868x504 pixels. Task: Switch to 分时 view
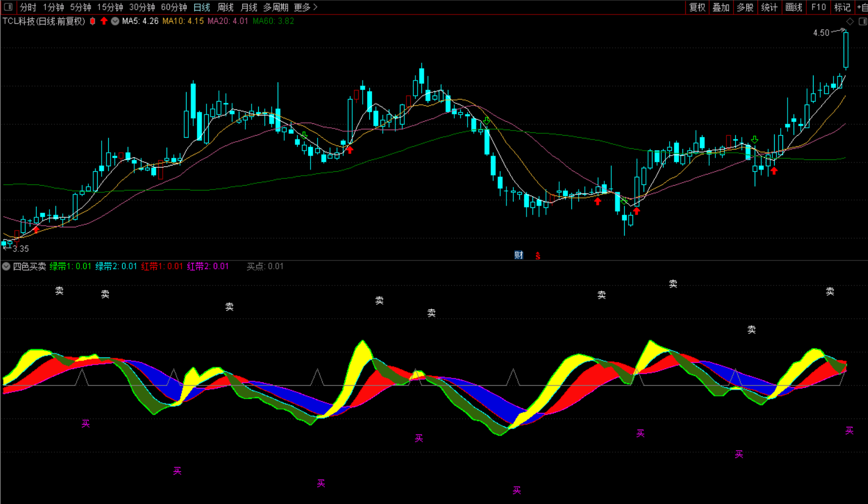28,7
